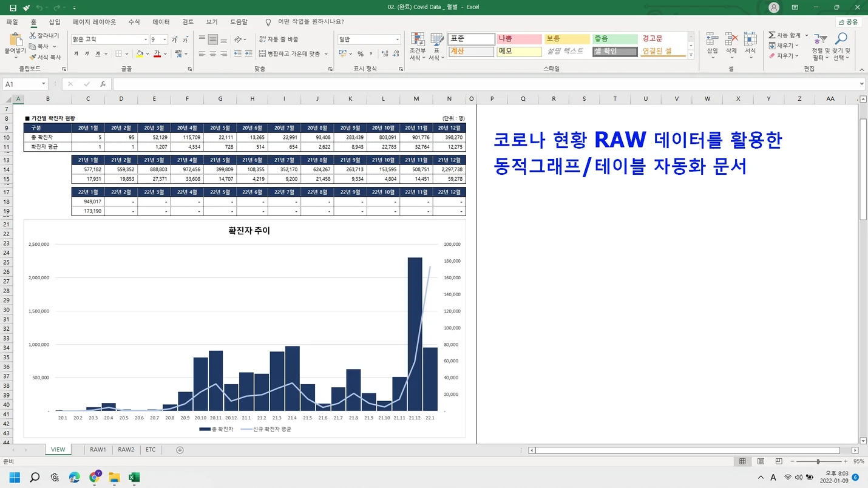
Task: Center text horizontally
Action: point(213,54)
